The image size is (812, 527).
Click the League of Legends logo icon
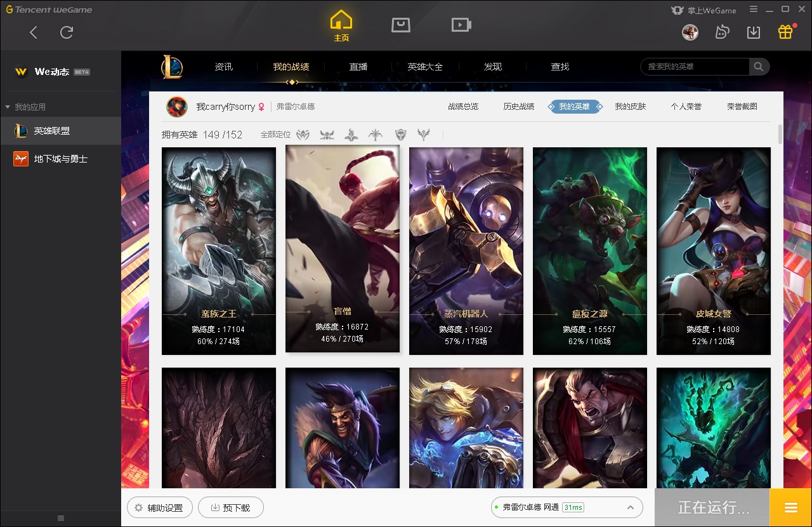pyautogui.click(x=171, y=67)
